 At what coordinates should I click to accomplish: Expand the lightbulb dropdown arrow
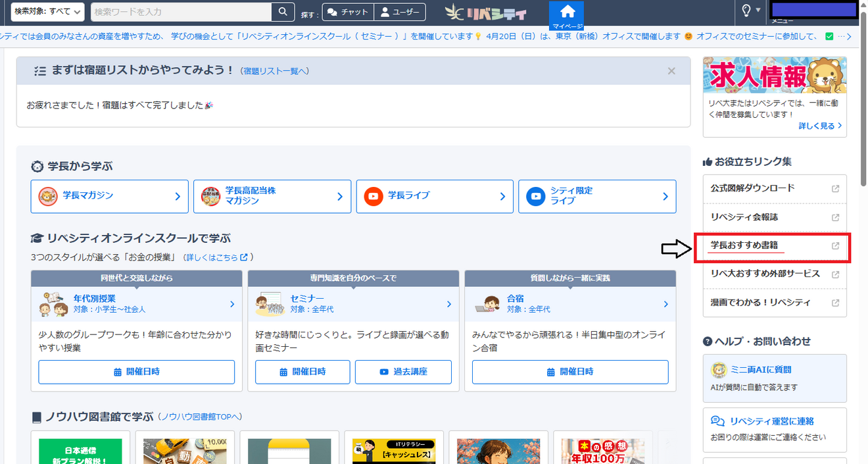click(758, 11)
